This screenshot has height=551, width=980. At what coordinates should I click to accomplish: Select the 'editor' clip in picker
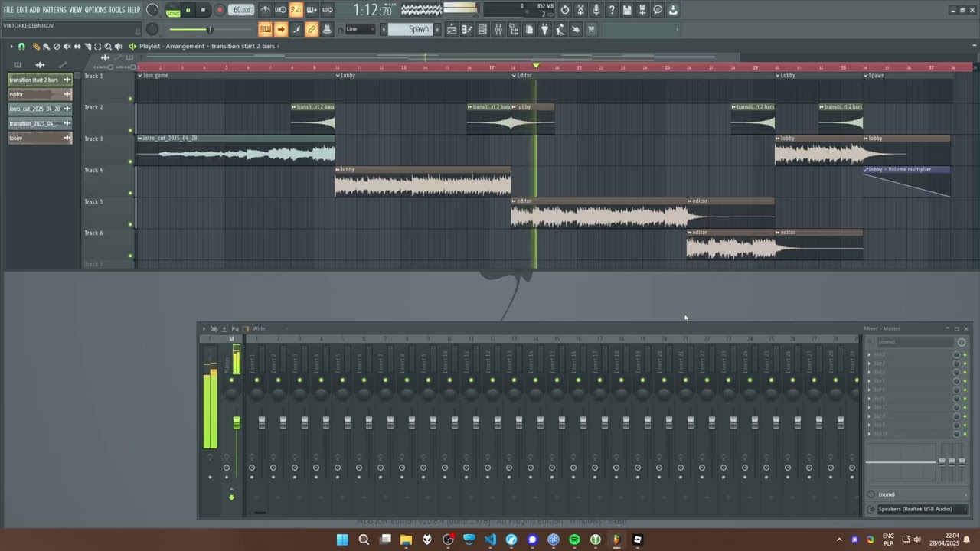(x=40, y=94)
